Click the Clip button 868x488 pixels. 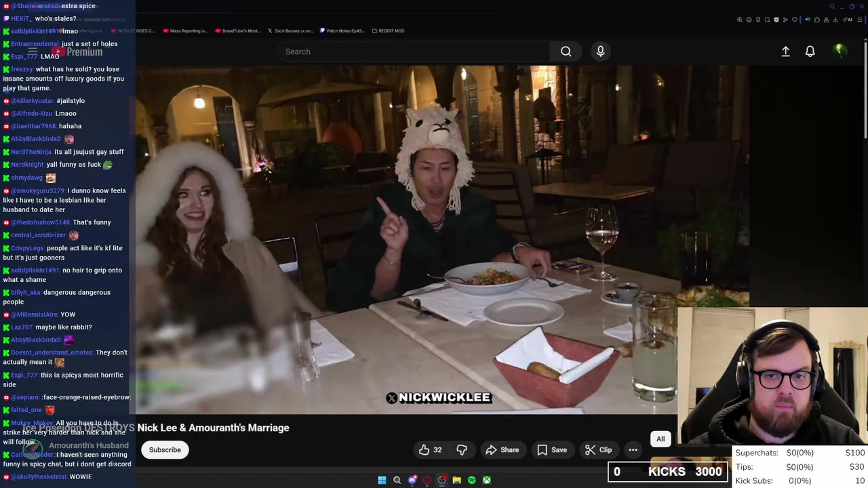tap(599, 450)
